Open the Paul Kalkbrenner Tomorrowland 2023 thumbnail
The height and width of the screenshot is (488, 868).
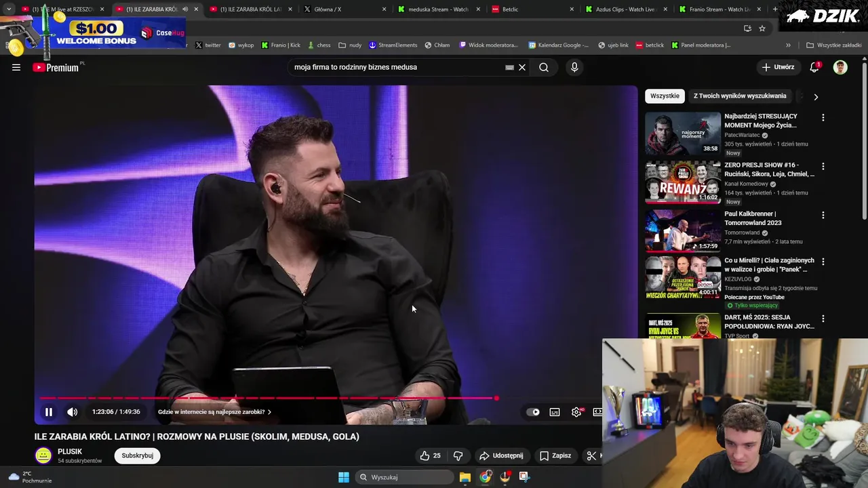click(683, 231)
